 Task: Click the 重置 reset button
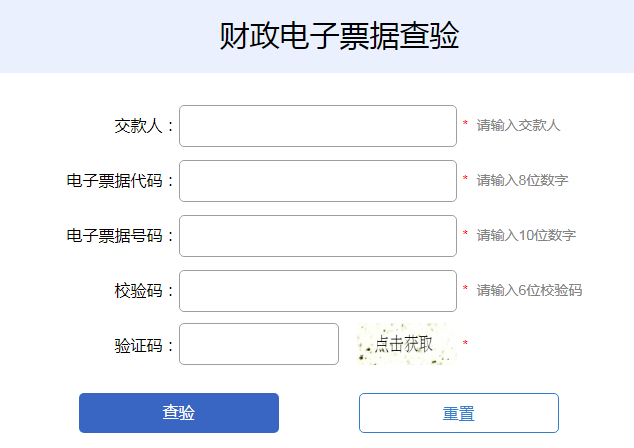coord(458,413)
